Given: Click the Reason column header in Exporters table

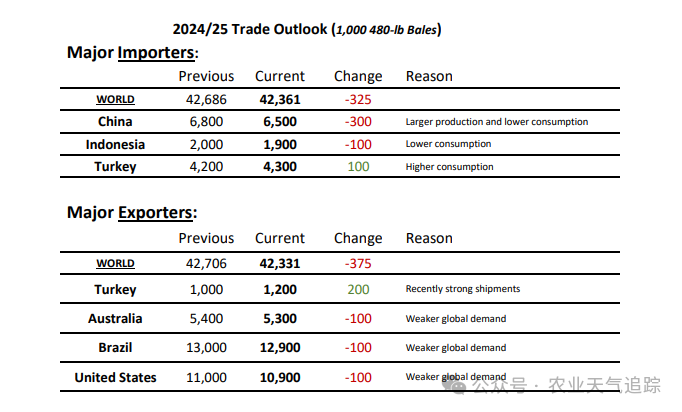Looking at the screenshot, I should point(429,238).
